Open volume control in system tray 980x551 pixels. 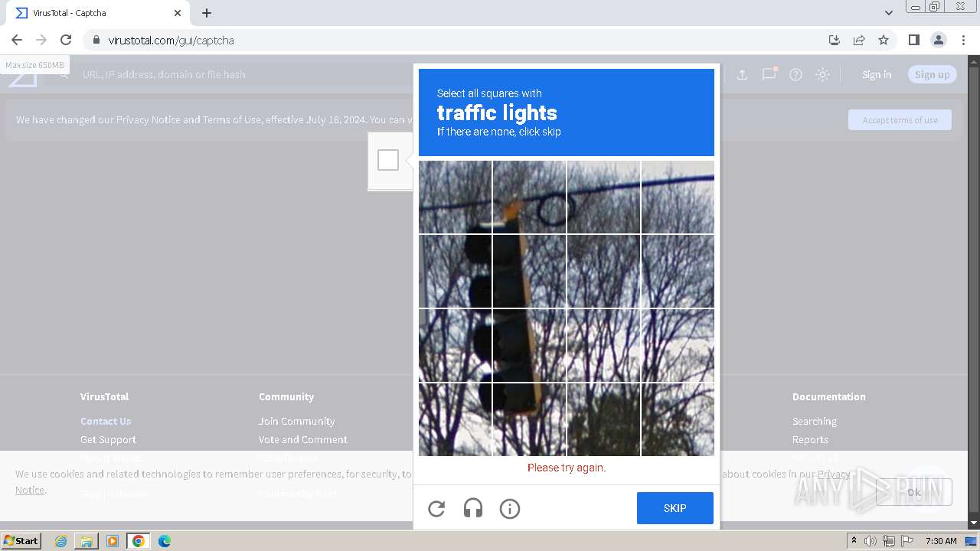[x=871, y=541]
